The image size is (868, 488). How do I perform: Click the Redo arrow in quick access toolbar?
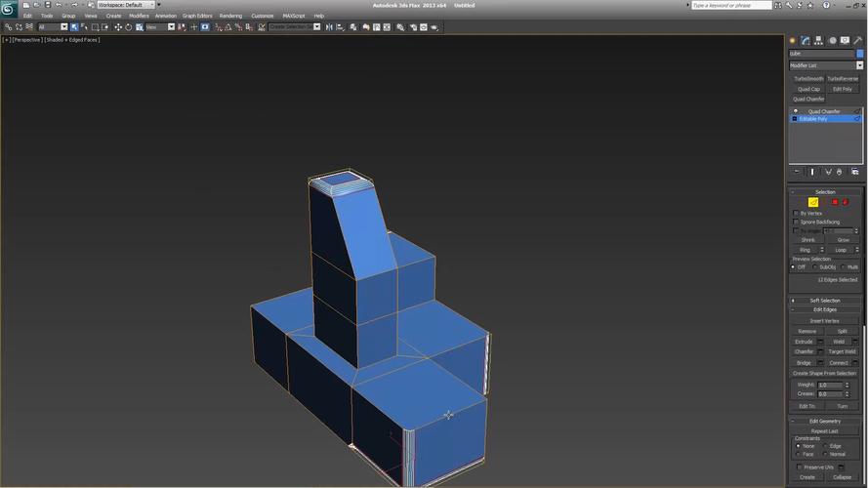pyautogui.click(x=75, y=5)
